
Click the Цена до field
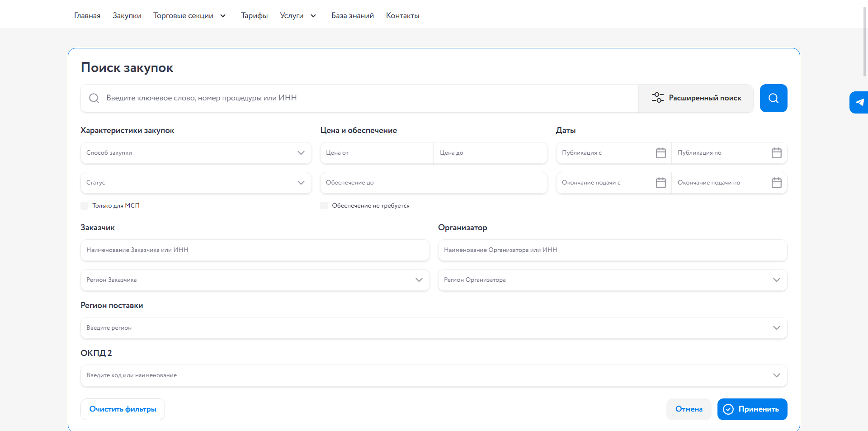[x=491, y=153]
